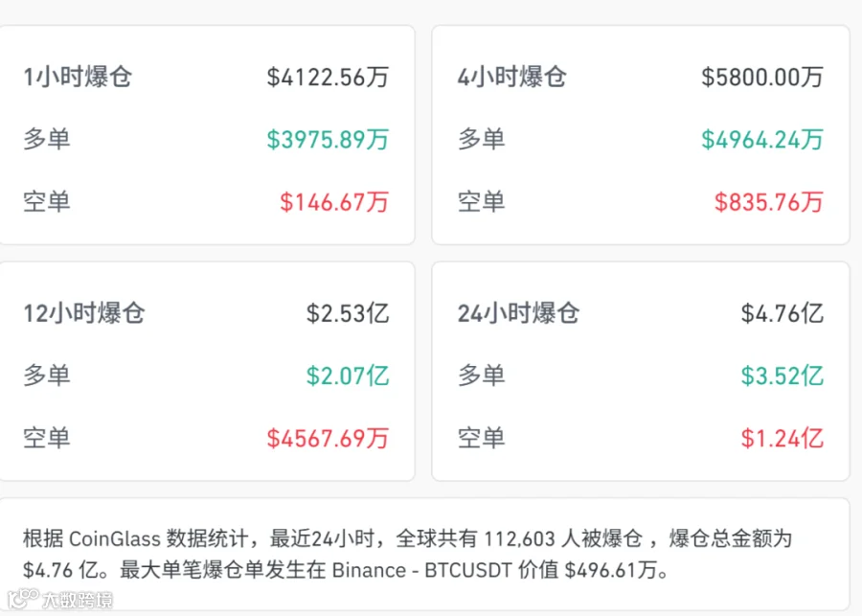Screen dimensions: 862x616
Task: Open the 12小时爆仓 card title
Action: tap(84, 313)
